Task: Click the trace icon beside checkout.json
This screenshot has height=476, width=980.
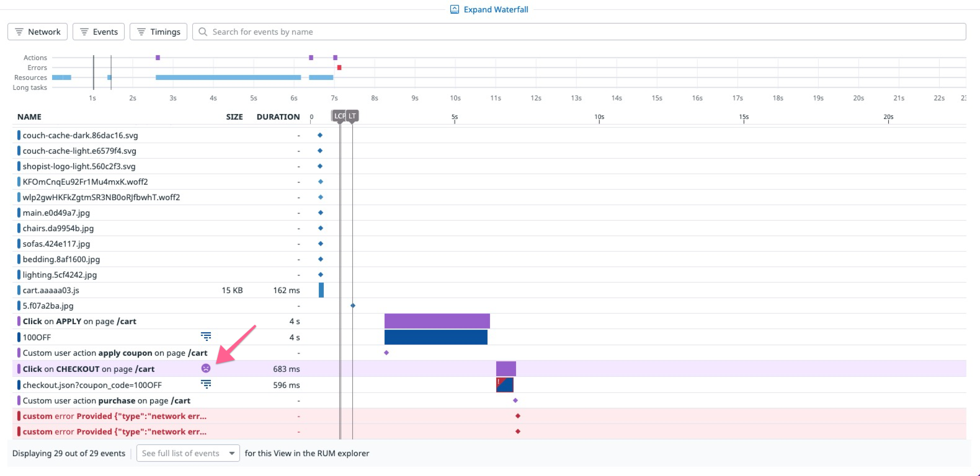Action: coord(206,384)
